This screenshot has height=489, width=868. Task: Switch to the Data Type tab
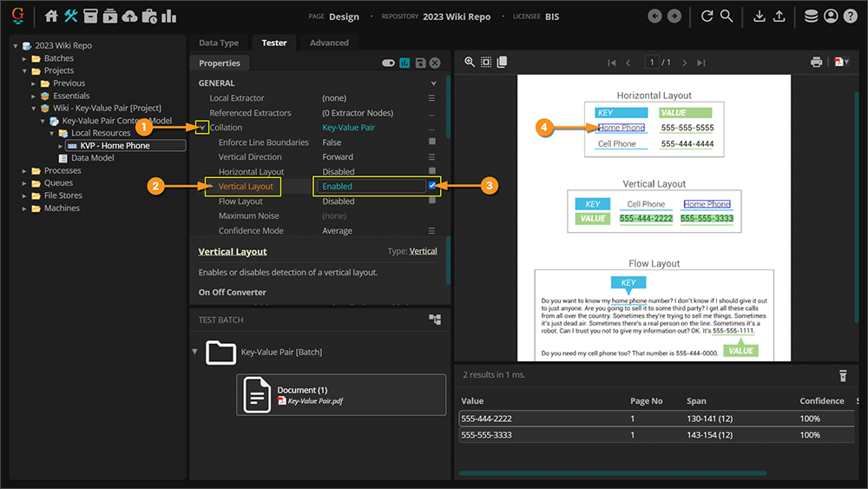(x=219, y=43)
